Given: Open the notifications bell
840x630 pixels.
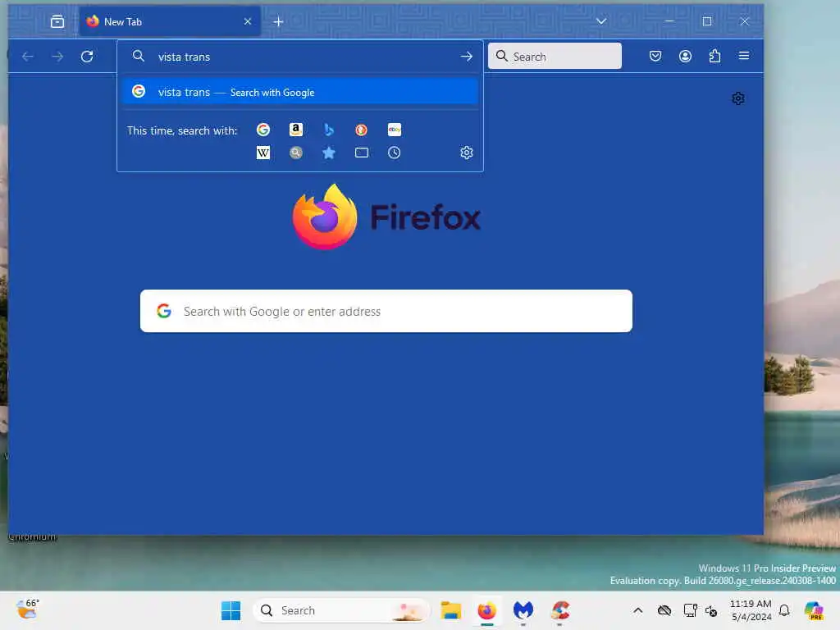Looking at the screenshot, I should coord(784,610).
